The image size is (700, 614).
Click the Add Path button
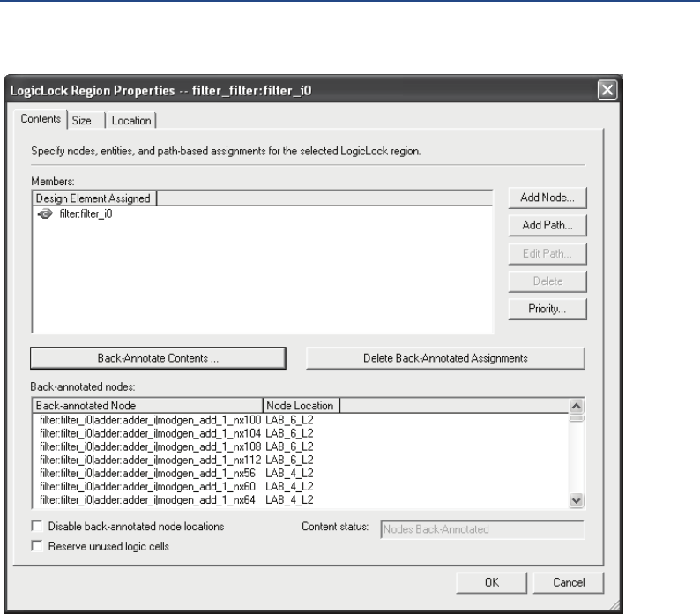[x=547, y=226]
